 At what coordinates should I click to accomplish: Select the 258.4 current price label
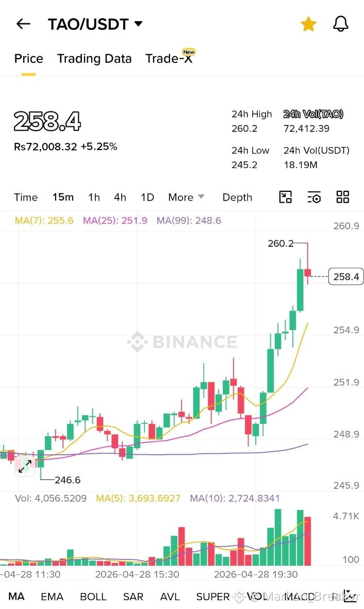coord(346,276)
